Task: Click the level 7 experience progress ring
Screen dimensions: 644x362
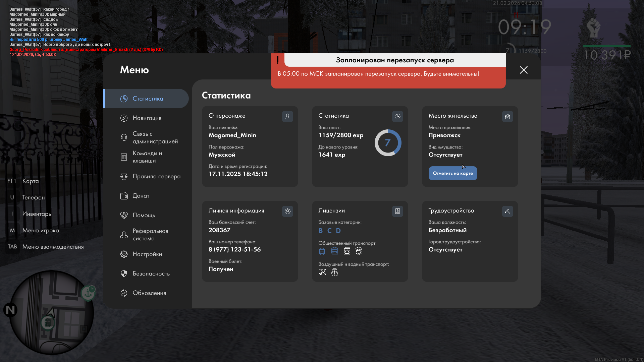Action: [388, 143]
